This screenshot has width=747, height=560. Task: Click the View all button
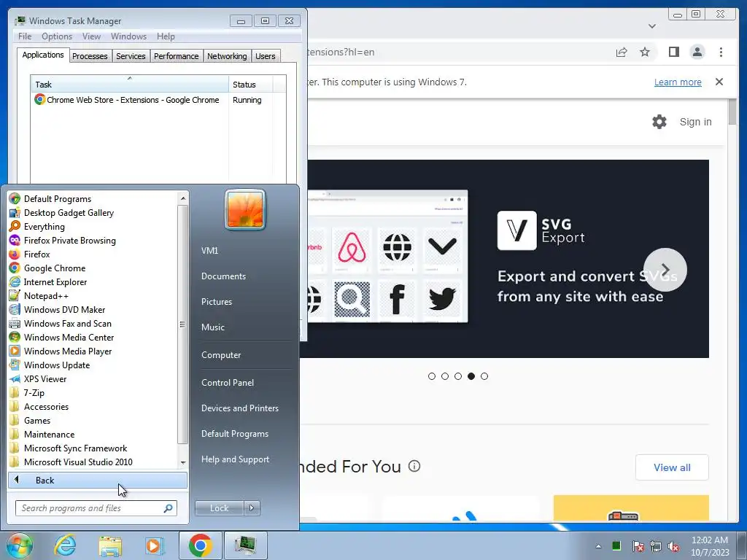point(672,467)
